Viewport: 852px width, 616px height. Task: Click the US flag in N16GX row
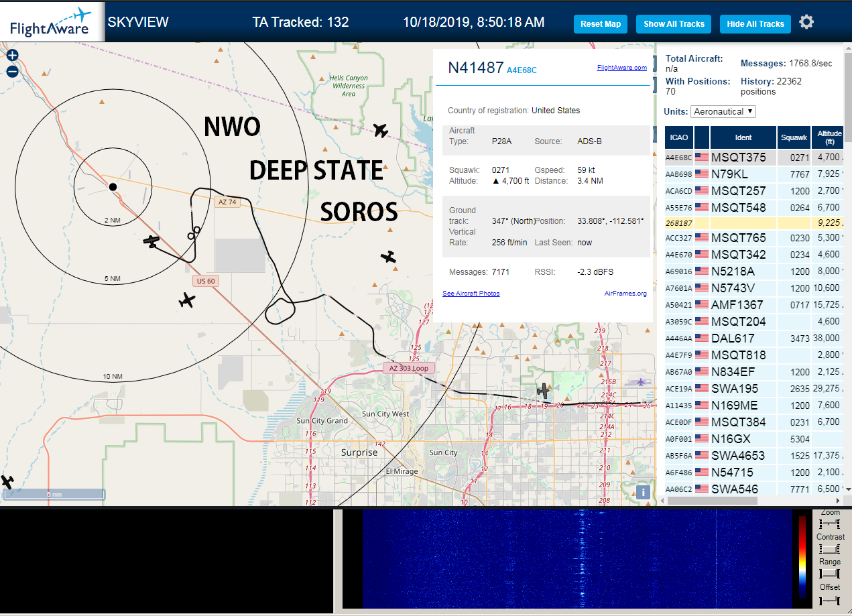point(702,439)
